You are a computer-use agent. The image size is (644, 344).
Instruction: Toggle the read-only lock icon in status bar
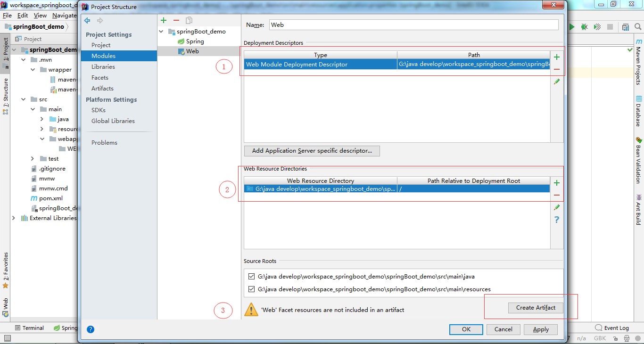click(x=616, y=338)
